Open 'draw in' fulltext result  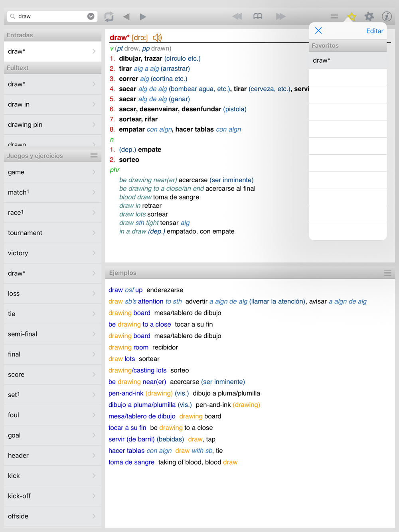53,104
